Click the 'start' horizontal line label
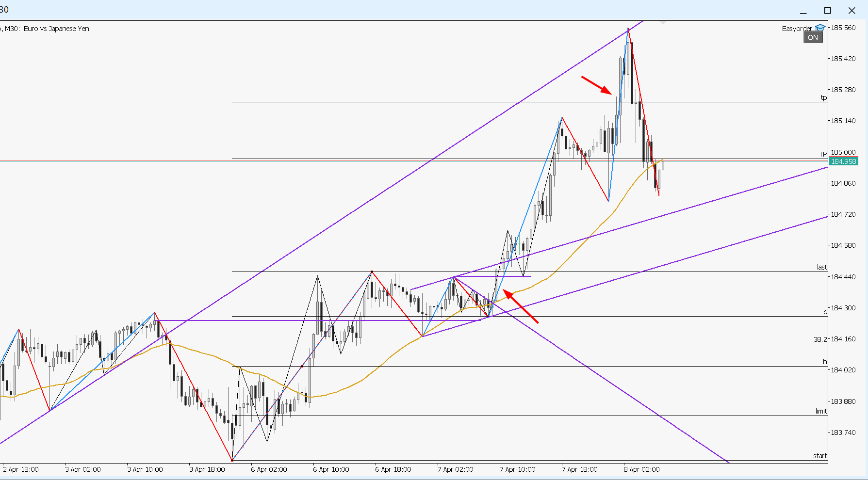 820,456
